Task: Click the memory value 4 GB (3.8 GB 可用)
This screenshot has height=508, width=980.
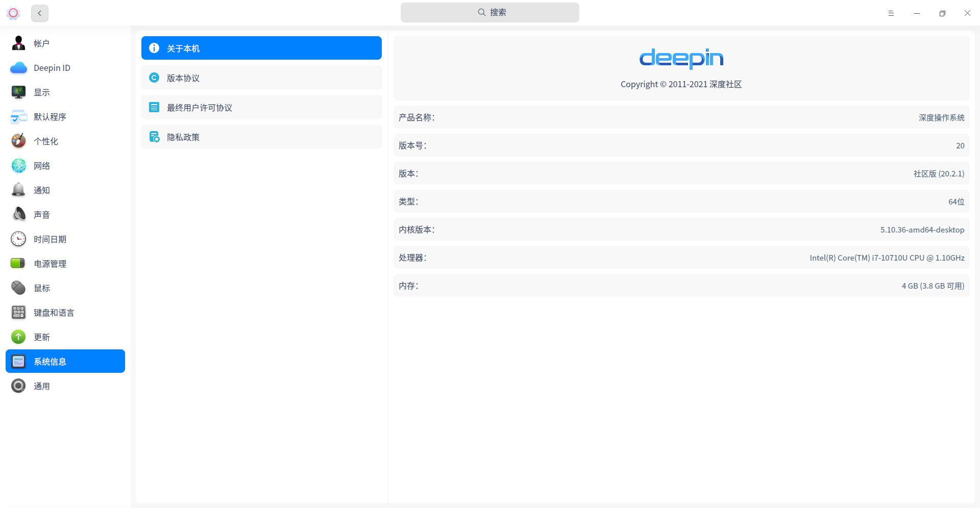Action: tap(933, 286)
